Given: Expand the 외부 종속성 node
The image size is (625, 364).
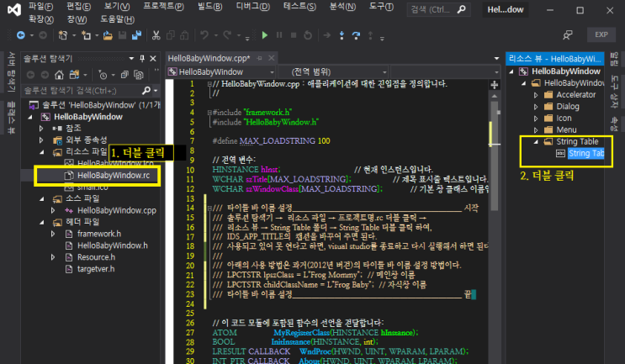Looking at the screenshot, I should (41, 140).
